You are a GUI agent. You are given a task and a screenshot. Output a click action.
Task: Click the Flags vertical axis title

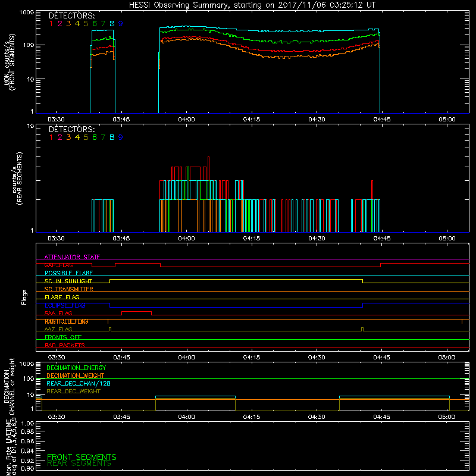point(24,297)
